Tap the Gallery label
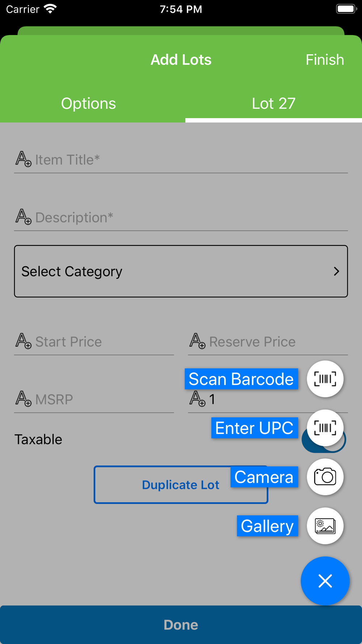The width and height of the screenshot is (362, 644). tap(267, 526)
